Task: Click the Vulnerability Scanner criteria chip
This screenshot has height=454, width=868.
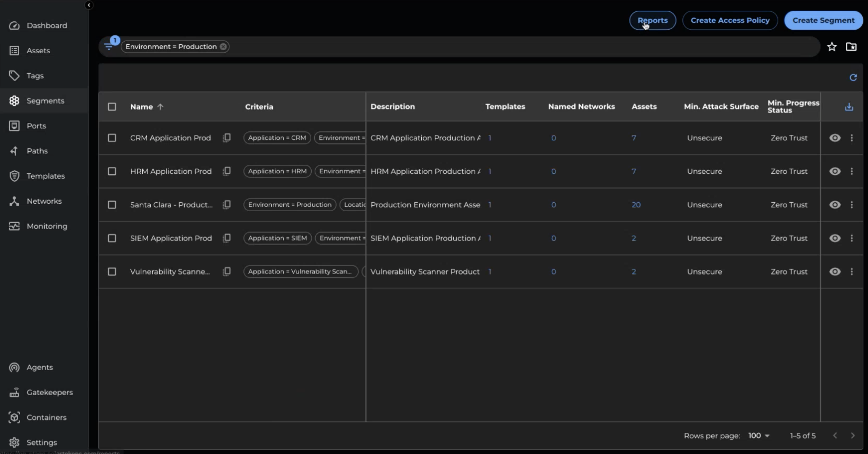Action: [x=300, y=271]
